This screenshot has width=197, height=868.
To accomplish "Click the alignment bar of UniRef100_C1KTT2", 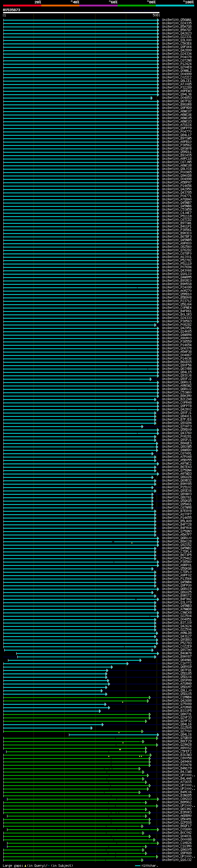I will coord(66,664).
